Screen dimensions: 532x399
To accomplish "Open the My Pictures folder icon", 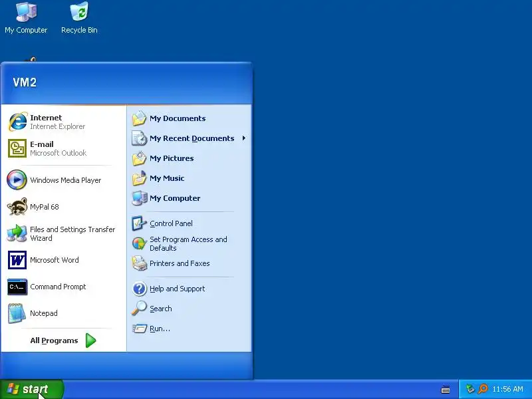I will [x=139, y=158].
